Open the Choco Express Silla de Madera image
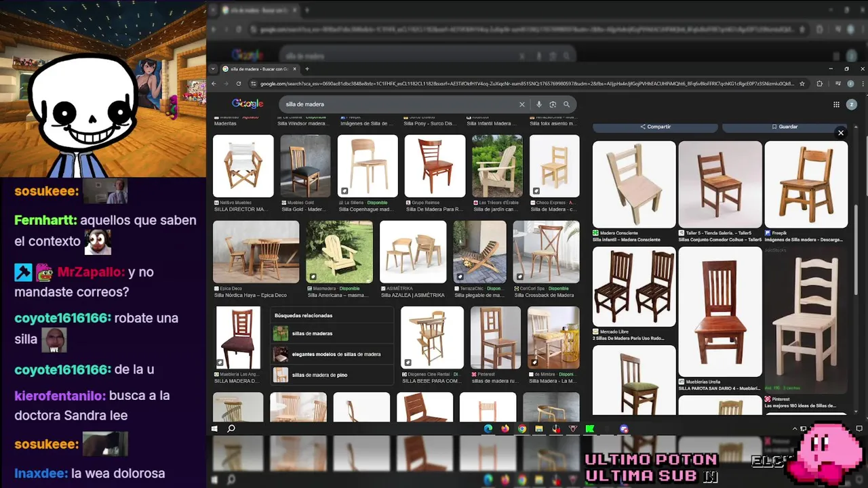 (x=555, y=166)
